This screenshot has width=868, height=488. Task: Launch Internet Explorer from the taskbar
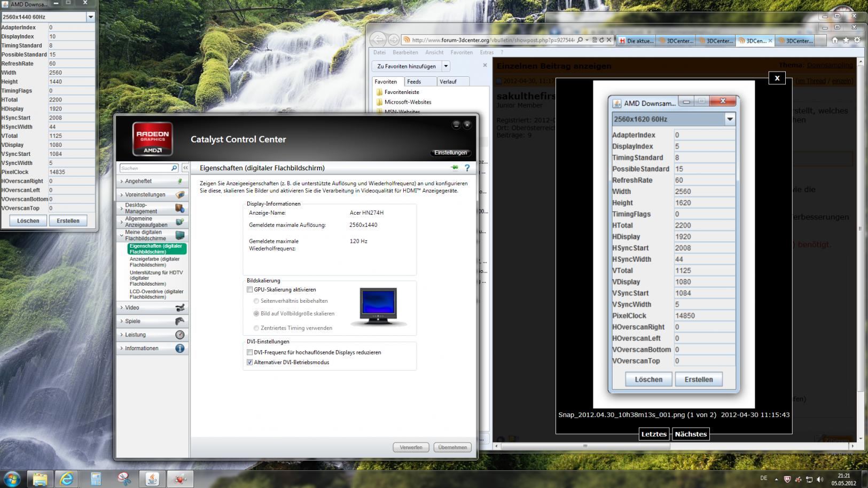click(x=67, y=478)
